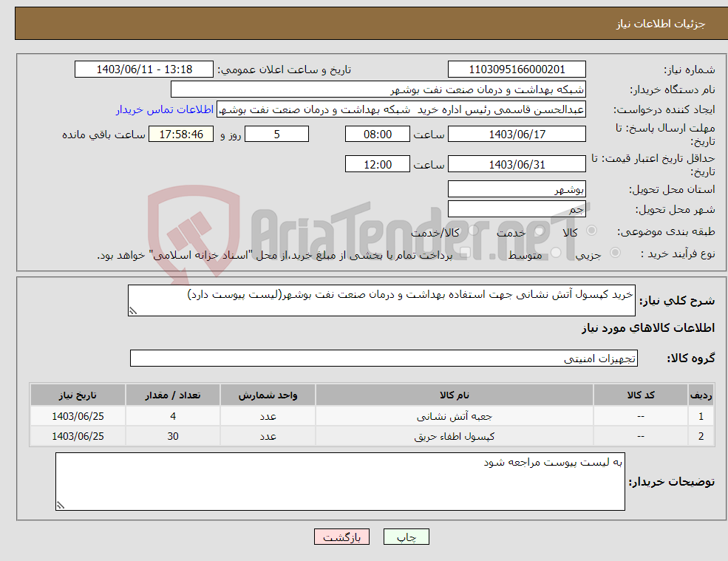Click row number 2 cell
The image size is (728, 561).
701,437
